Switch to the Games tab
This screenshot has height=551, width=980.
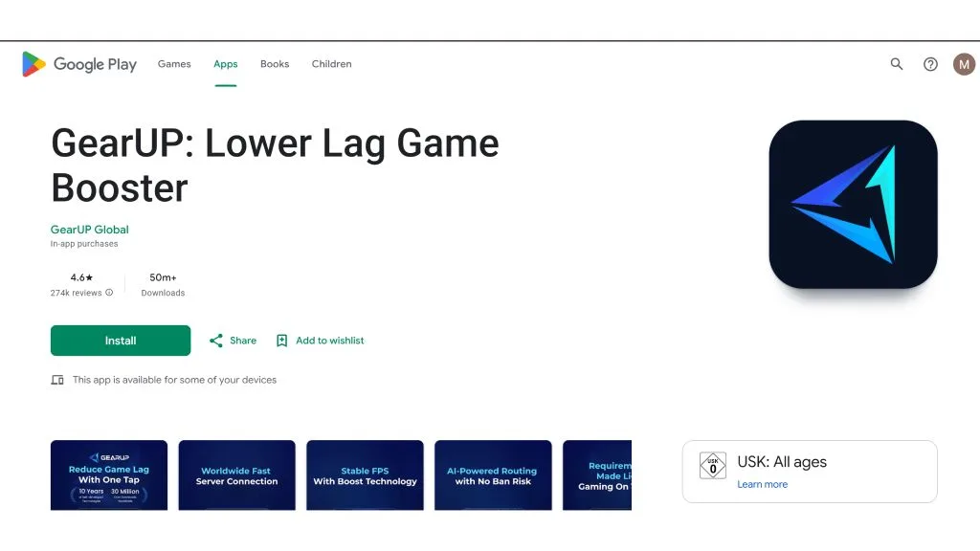click(174, 64)
